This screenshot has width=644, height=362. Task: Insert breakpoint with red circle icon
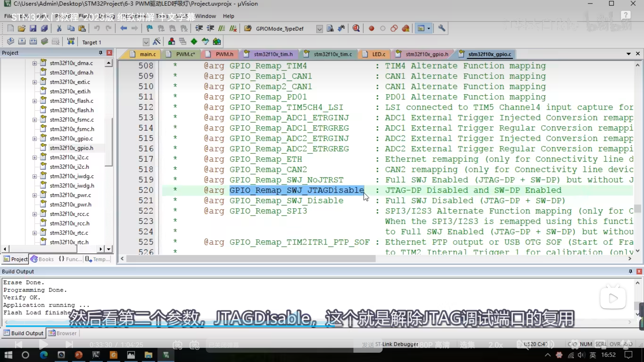coord(371,28)
